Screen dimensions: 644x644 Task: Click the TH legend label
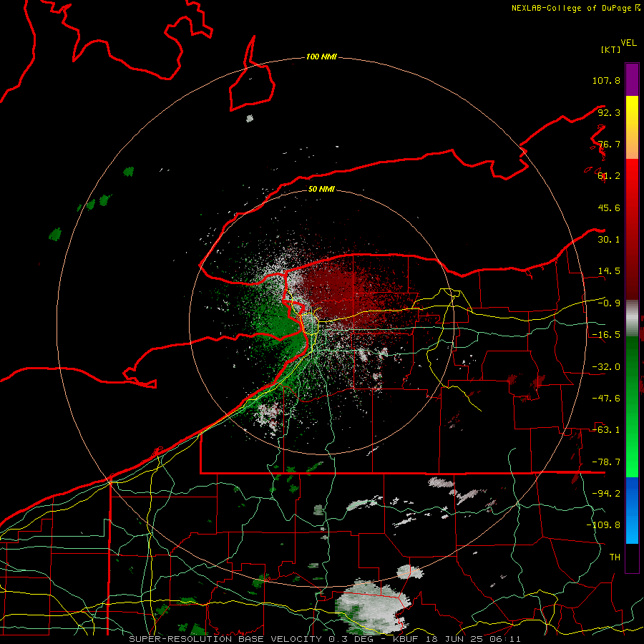click(615, 557)
